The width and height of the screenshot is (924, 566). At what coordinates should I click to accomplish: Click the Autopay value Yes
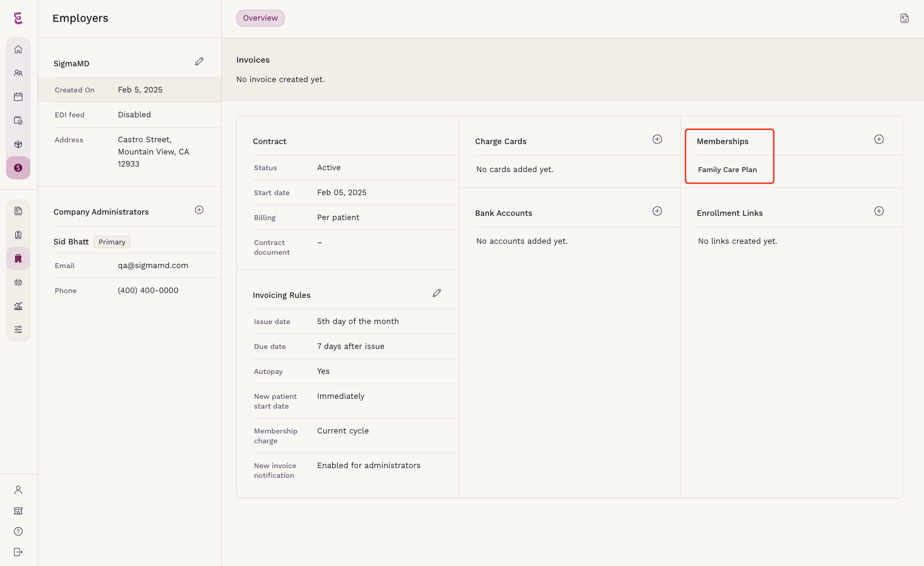click(323, 371)
